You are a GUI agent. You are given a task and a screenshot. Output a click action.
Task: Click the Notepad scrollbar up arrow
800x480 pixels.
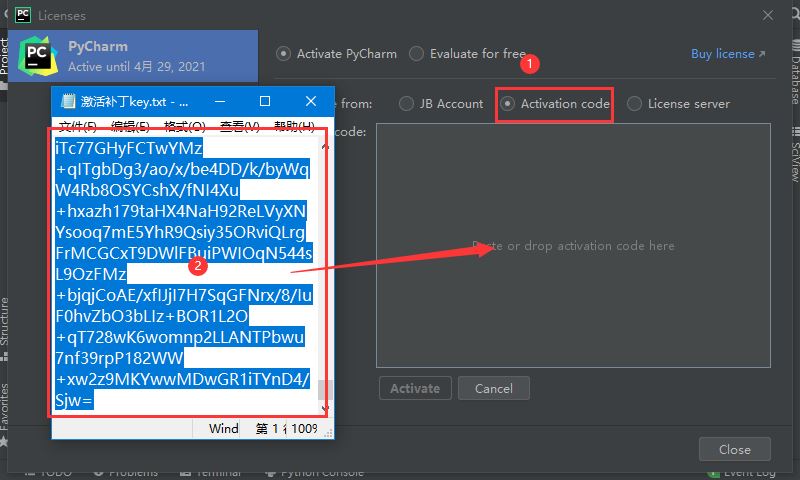325,147
